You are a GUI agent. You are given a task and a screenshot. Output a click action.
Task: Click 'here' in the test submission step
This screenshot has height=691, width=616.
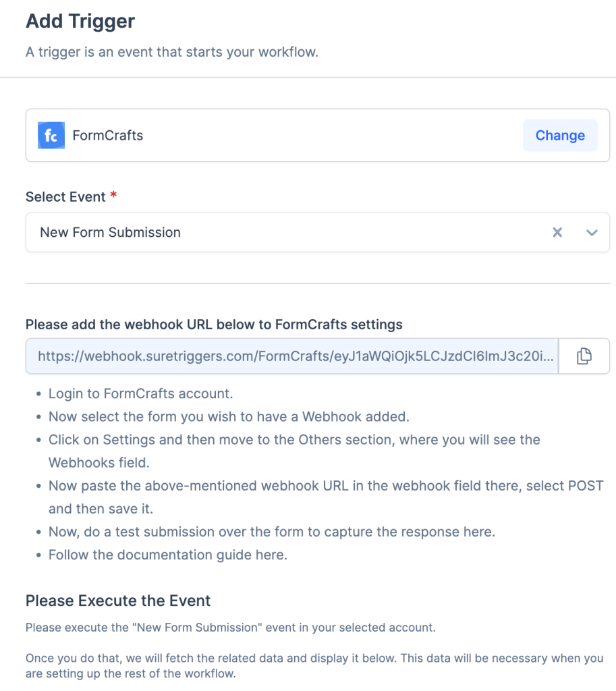point(480,532)
